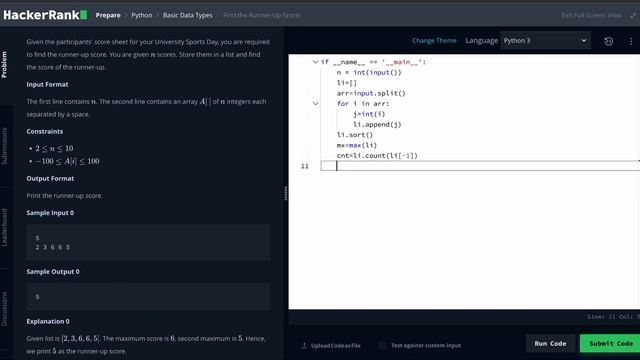
Task: Open the Problem side tab
Action: (x=4, y=64)
